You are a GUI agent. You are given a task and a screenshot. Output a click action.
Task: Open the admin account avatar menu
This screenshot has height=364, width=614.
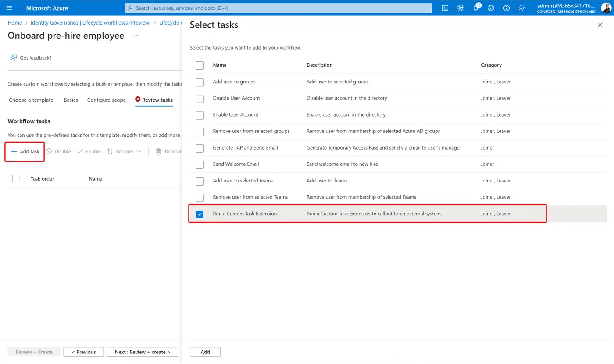tap(606, 8)
